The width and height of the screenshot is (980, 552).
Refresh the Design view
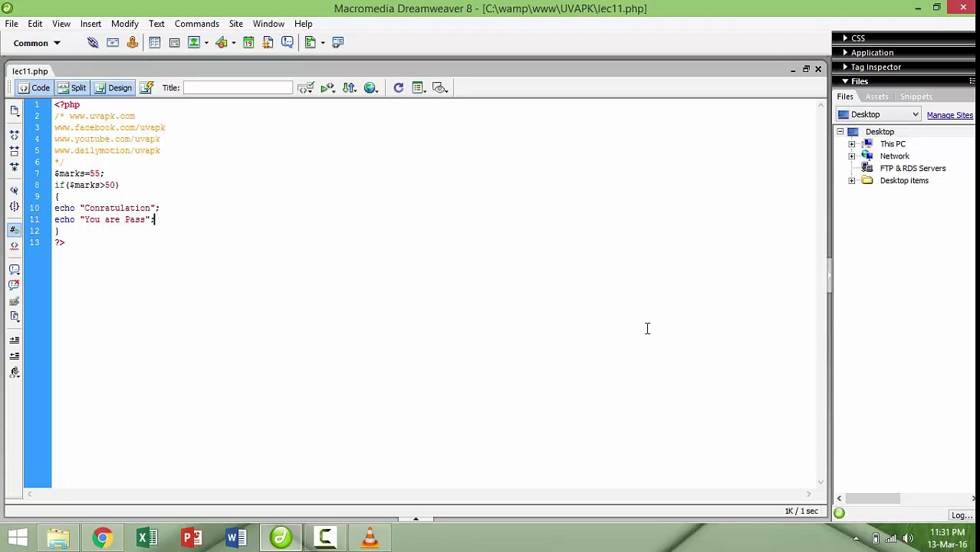[398, 88]
